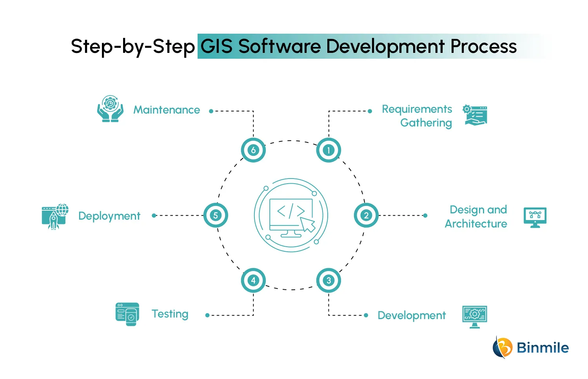Image resolution: width=588 pixels, height=379 pixels.
Task: Click the Step-by-Step title text
Action: pos(133,47)
